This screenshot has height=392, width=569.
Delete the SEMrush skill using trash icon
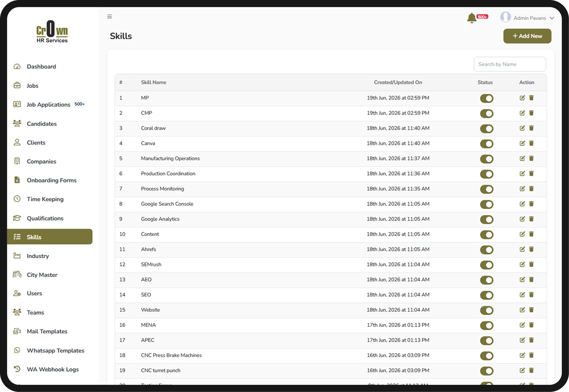[531, 265]
